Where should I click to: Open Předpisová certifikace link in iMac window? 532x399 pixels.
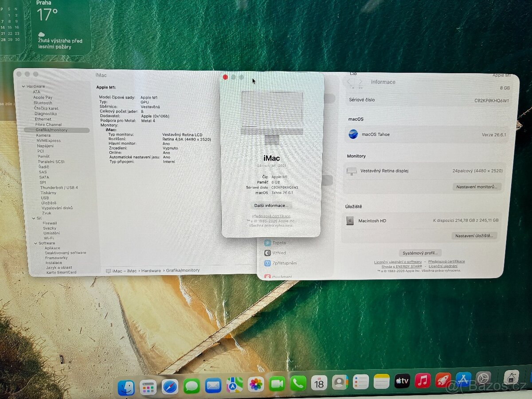(271, 216)
